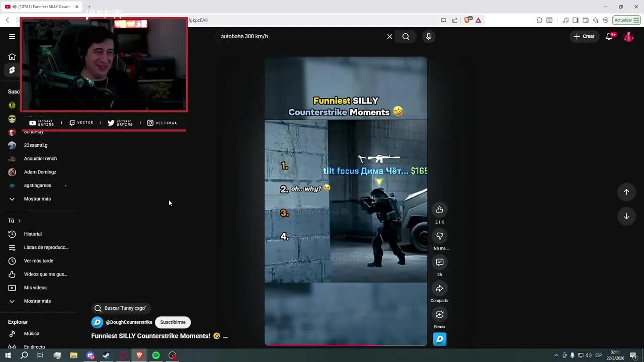The width and height of the screenshot is (644, 362).
Task: Open agstingames subscription channel
Action: tap(39, 186)
